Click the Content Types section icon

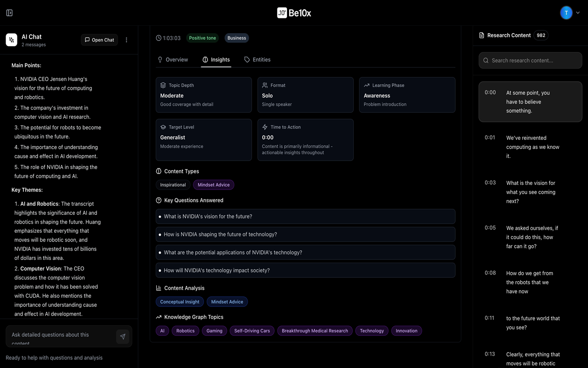(158, 171)
